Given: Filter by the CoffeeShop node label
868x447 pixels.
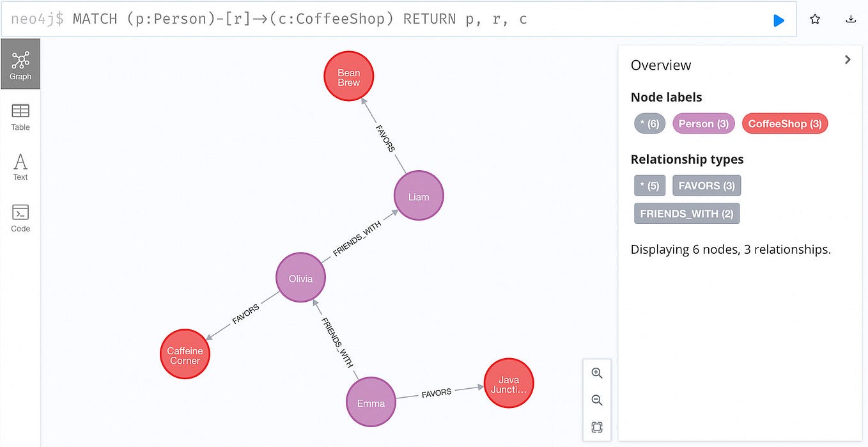Looking at the screenshot, I should tap(785, 123).
